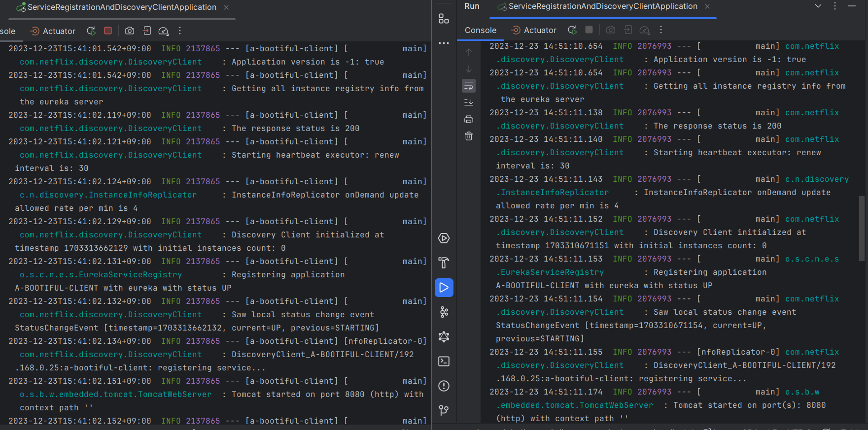Viewport: 868px width, 430px height.
Task: Click 'the eureka server' line in right console
Action: point(542,99)
